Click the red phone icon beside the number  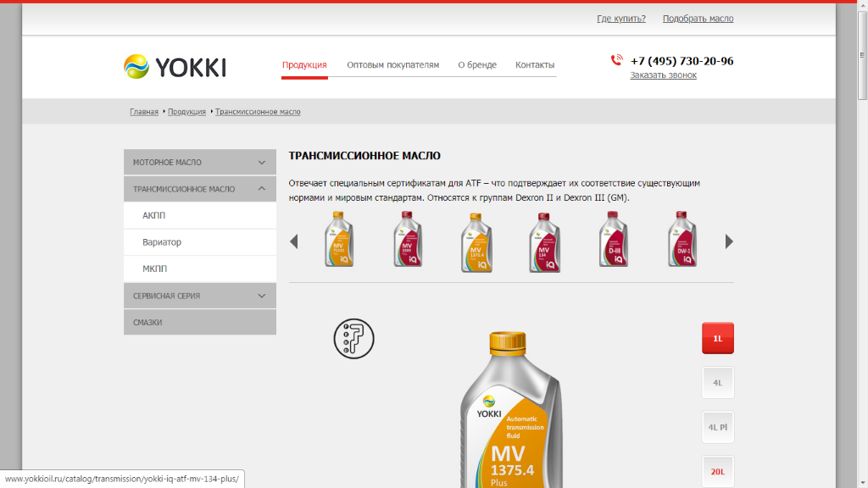coord(616,61)
